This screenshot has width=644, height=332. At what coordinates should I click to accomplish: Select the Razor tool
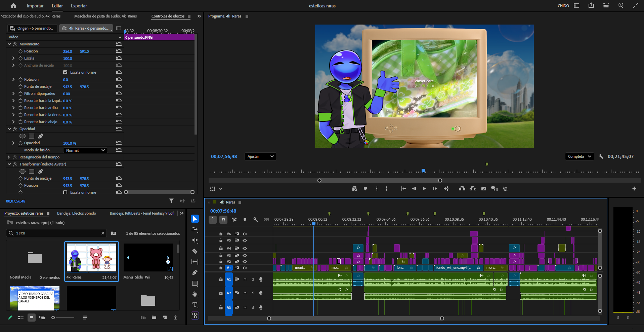[x=195, y=251]
